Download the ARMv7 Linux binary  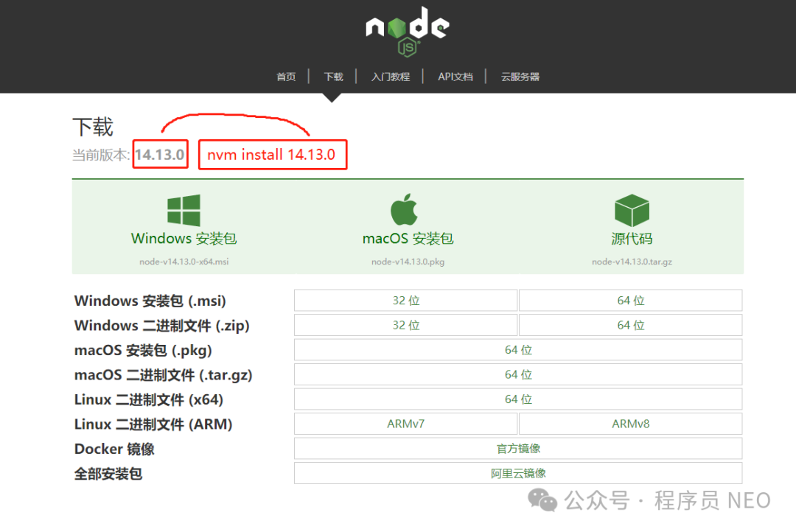point(405,424)
